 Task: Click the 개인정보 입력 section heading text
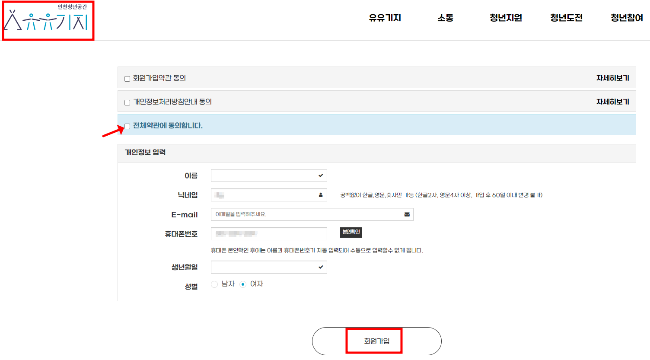pos(145,152)
